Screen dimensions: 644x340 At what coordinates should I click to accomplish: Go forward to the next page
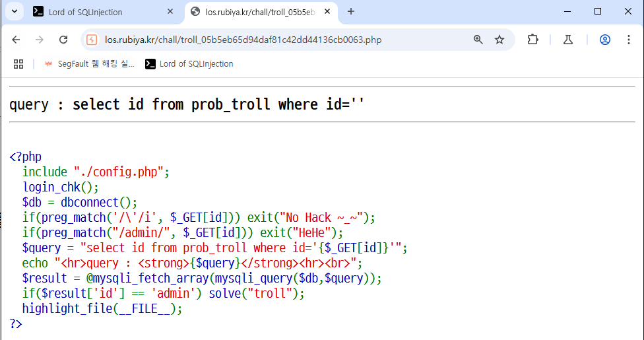(40, 40)
